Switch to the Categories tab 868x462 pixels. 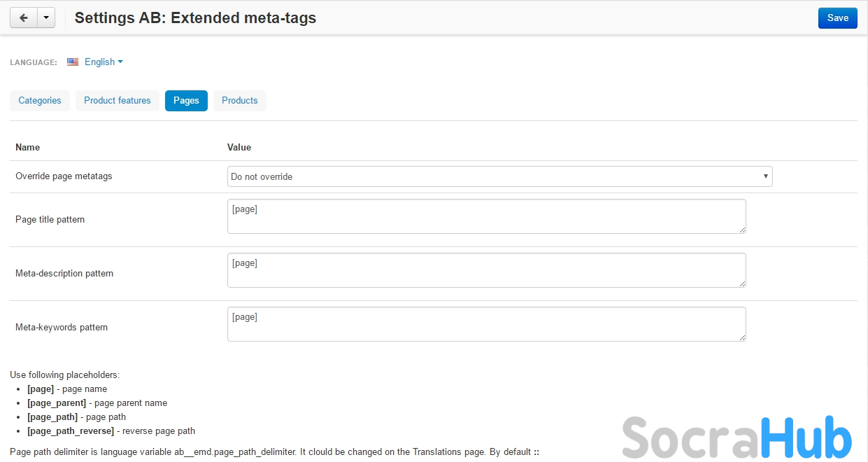pyautogui.click(x=40, y=101)
